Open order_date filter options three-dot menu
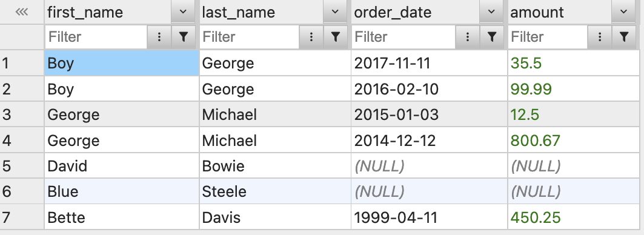The height and width of the screenshot is (235, 644). coord(467,37)
